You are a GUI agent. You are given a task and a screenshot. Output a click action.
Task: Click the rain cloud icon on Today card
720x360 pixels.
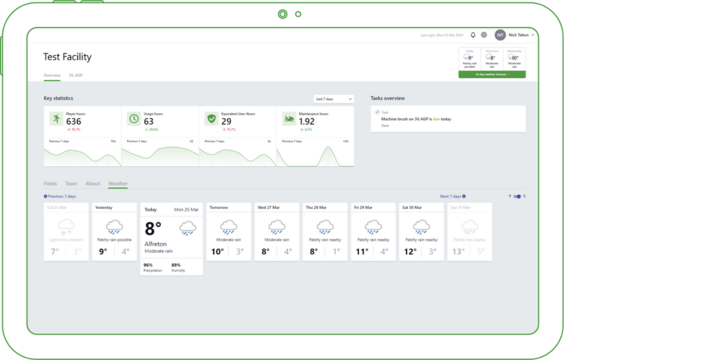pyautogui.click(x=188, y=228)
